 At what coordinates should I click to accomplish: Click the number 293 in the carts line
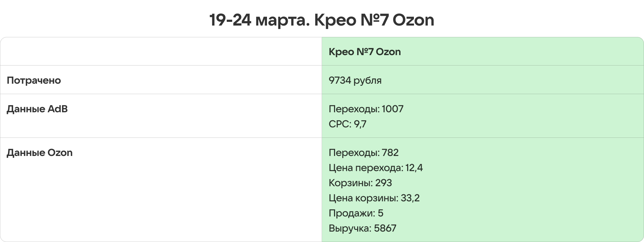(x=383, y=183)
